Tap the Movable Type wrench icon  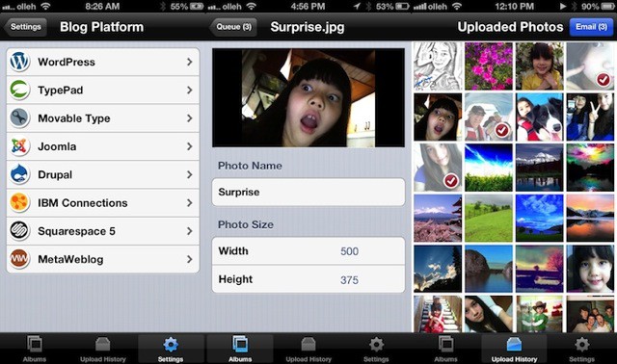19,117
